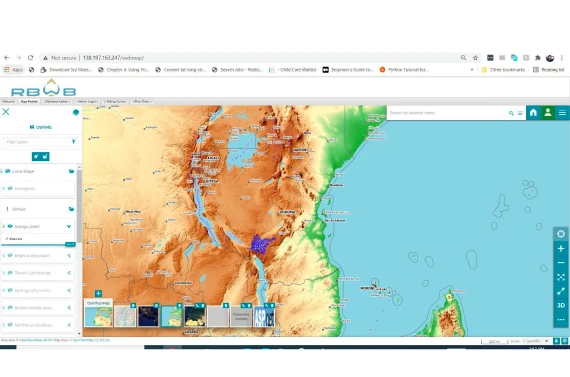
Task: Click the left button of the expand/collapse pair
Action: 36,156
